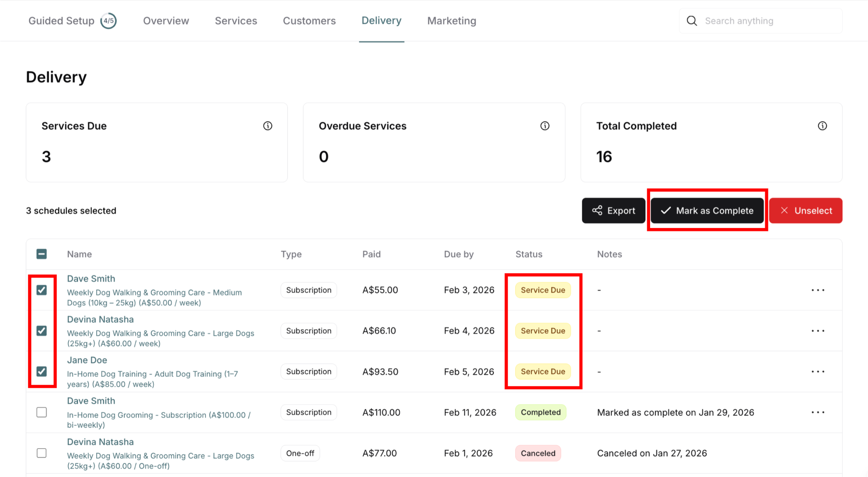This screenshot has width=868, height=477.
Task: Uncheck the Dave Smith Feb 3 schedule
Action: point(42,290)
